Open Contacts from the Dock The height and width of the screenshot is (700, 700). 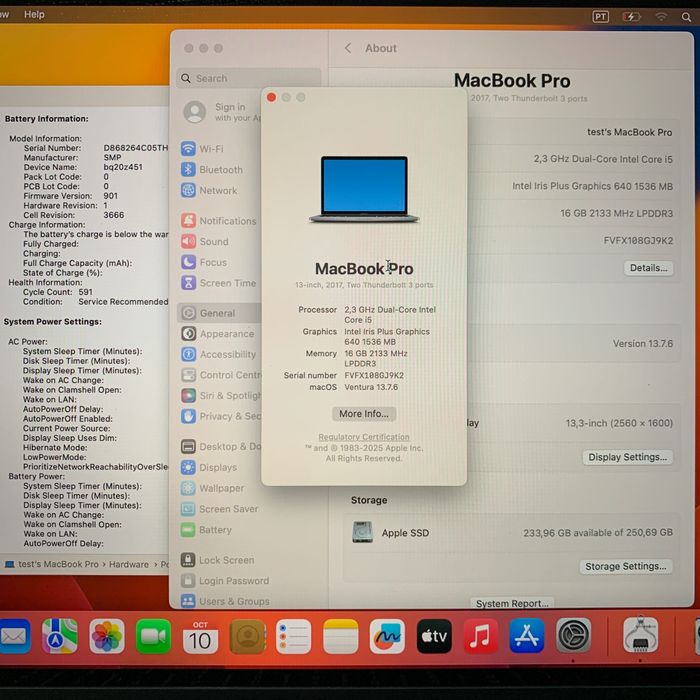pyautogui.click(x=247, y=636)
